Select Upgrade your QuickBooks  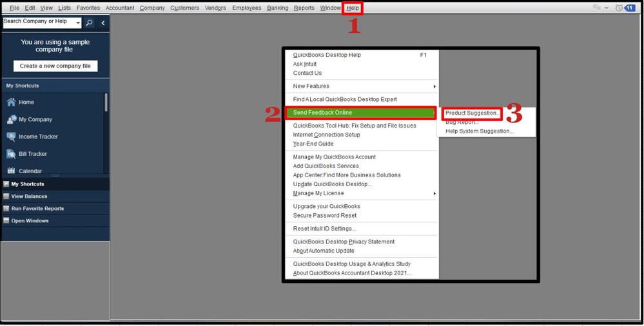click(362, 207)
